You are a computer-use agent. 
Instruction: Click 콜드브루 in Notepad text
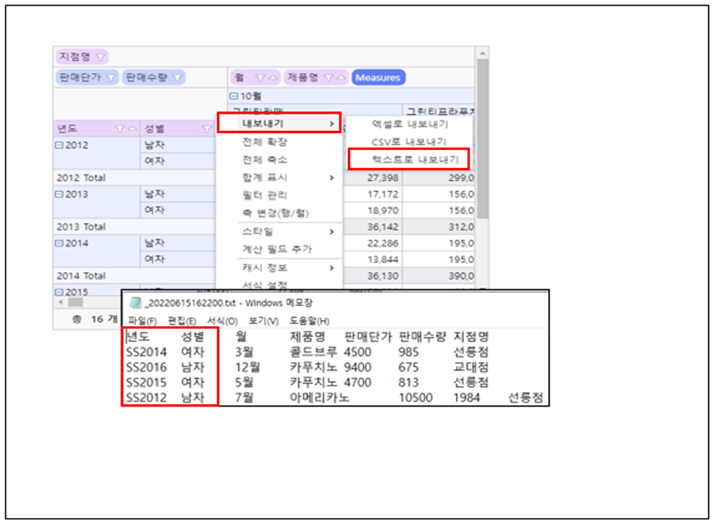click(313, 352)
